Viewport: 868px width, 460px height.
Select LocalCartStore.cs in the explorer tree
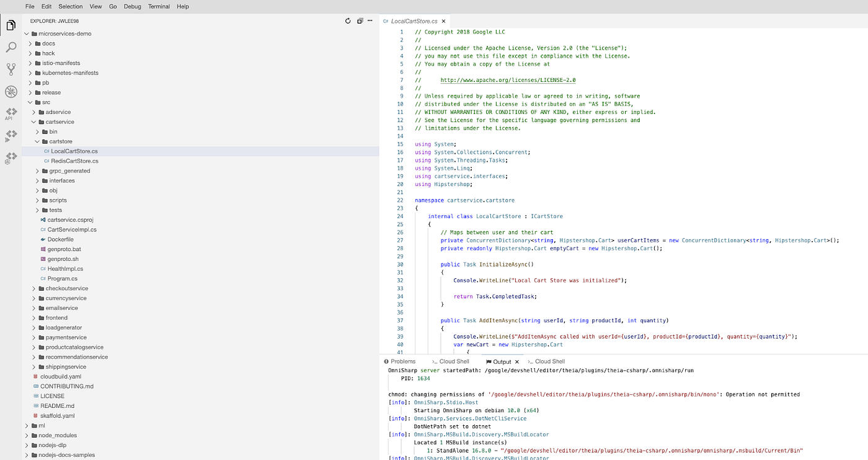[x=74, y=151]
